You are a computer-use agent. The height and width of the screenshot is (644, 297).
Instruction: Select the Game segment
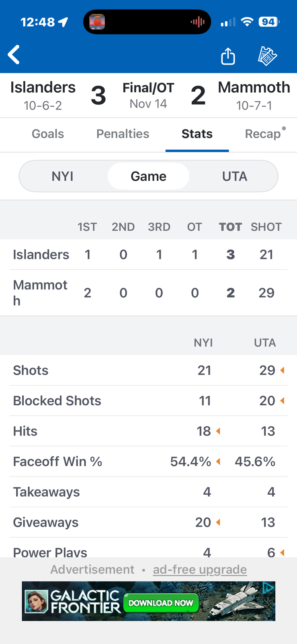pos(148,176)
